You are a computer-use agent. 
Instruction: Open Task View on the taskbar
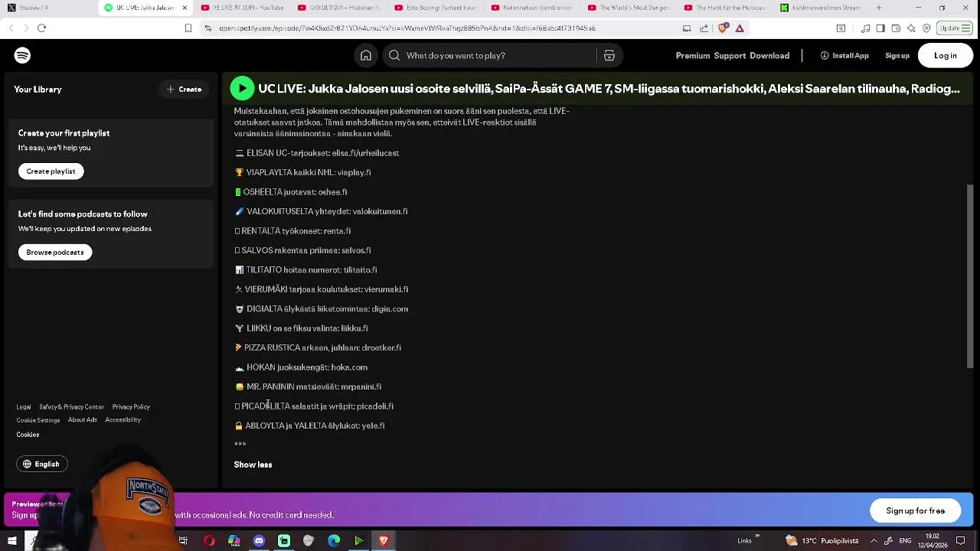click(183, 541)
